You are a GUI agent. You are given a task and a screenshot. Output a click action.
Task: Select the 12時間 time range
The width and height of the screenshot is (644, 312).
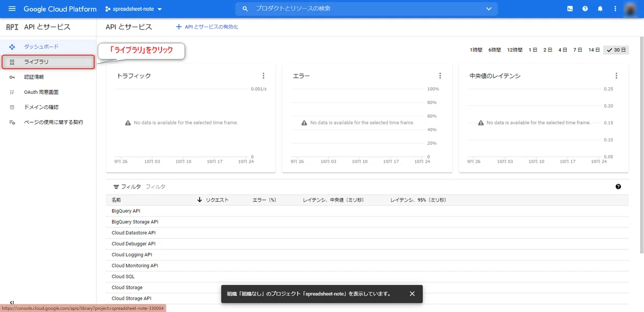tap(514, 50)
